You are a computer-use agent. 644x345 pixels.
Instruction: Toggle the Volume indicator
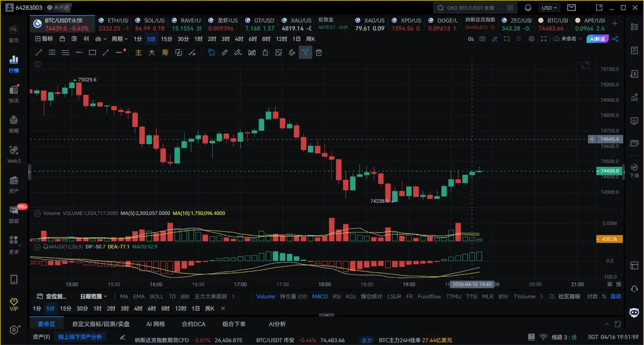click(x=265, y=296)
